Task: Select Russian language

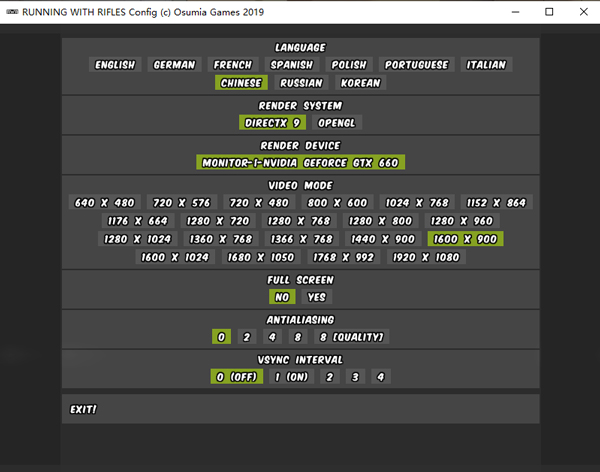Action: pos(301,83)
